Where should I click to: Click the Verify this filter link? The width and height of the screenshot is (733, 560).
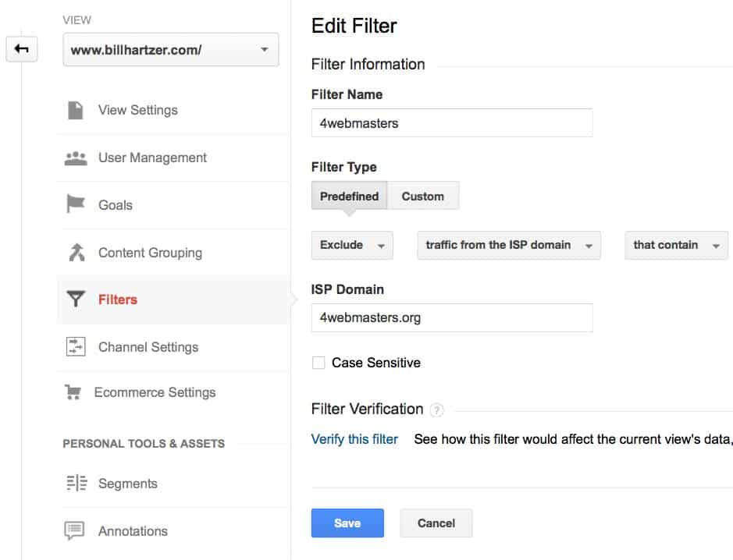click(354, 439)
